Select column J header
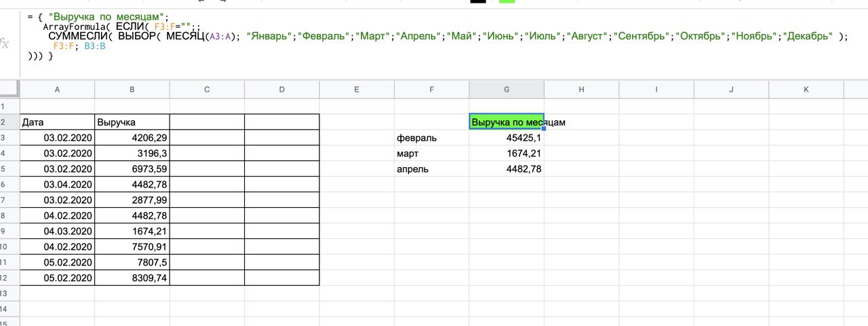 [x=731, y=89]
